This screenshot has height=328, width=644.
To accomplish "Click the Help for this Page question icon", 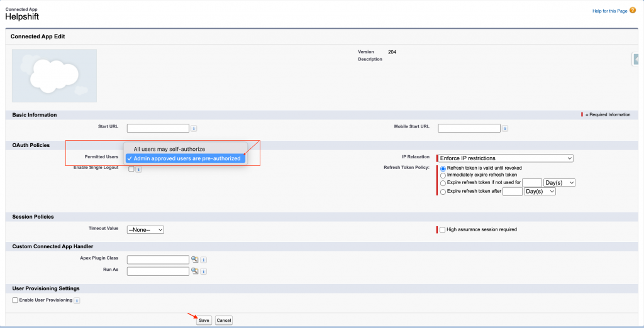I will (632, 11).
